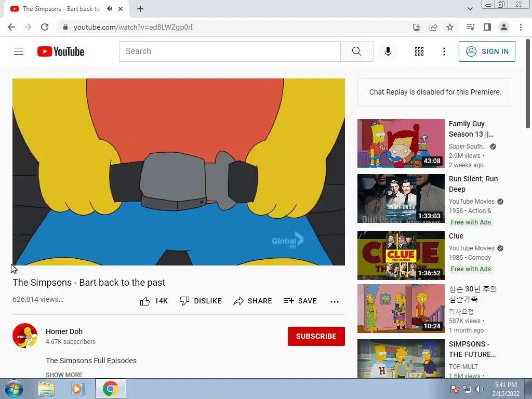
Task: Go back with browser back arrow
Action: (11, 27)
